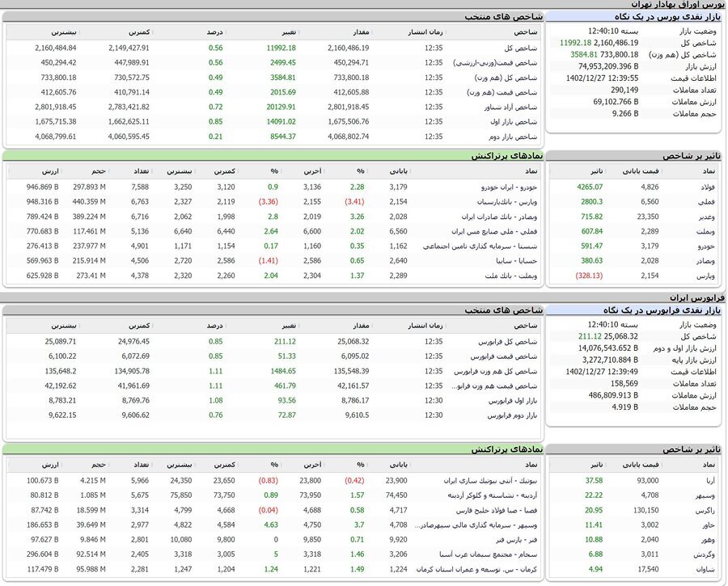Click the بورس اوراق بهادار تهران section title
The width and height of the screenshot is (728, 586).
(677, 4)
